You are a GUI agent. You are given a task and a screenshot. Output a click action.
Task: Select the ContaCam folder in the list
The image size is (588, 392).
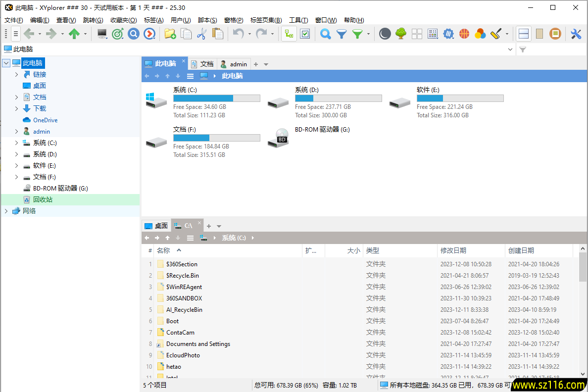coord(180,333)
